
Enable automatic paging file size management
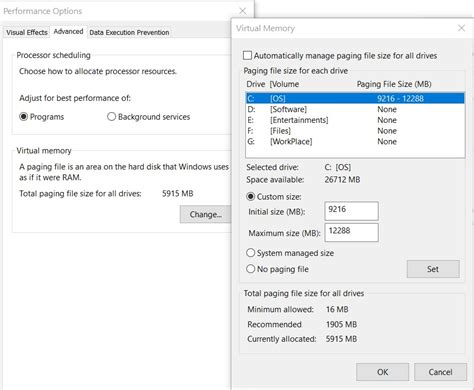247,55
